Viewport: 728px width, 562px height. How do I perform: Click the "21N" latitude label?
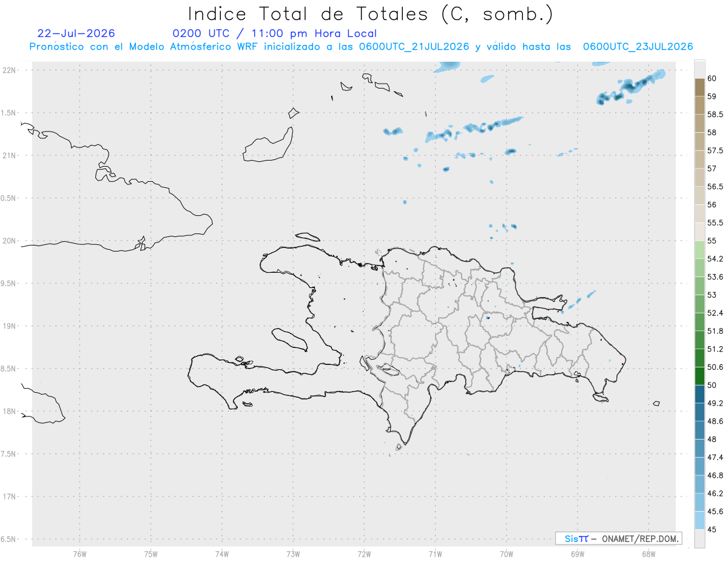tap(10, 156)
